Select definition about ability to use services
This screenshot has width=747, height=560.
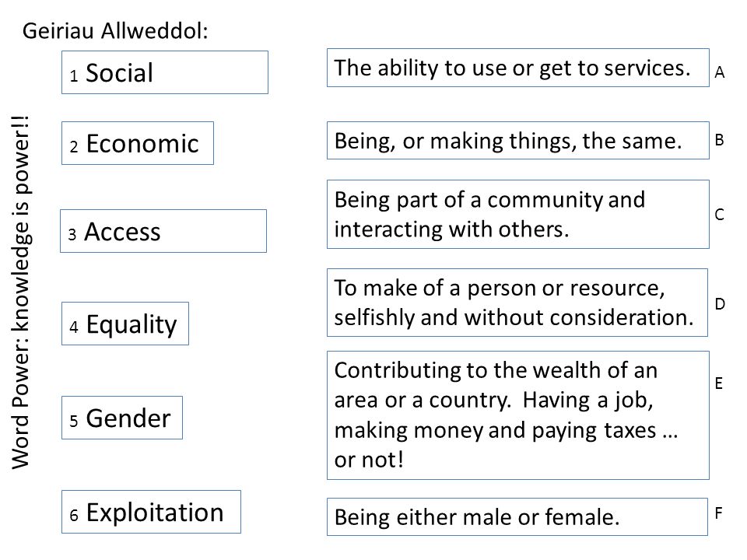(518, 68)
